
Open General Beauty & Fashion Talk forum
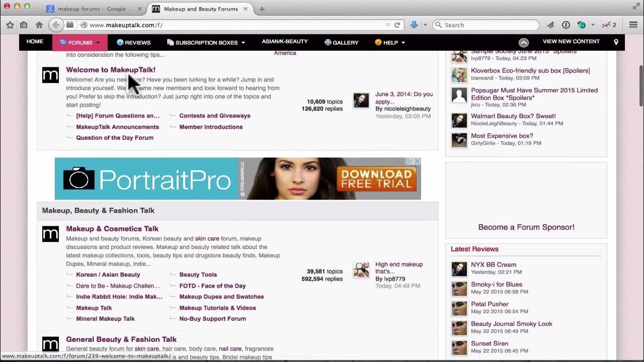pos(121,339)
